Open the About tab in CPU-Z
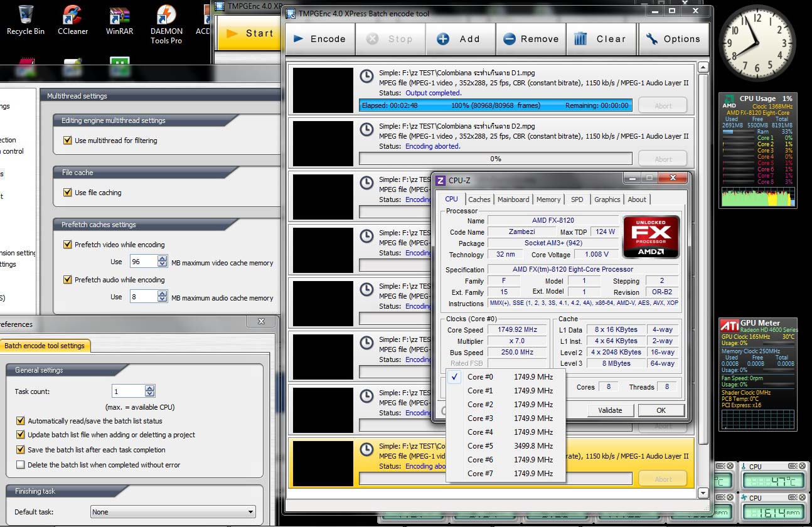The image size is (812, 527). pos(637,200)
